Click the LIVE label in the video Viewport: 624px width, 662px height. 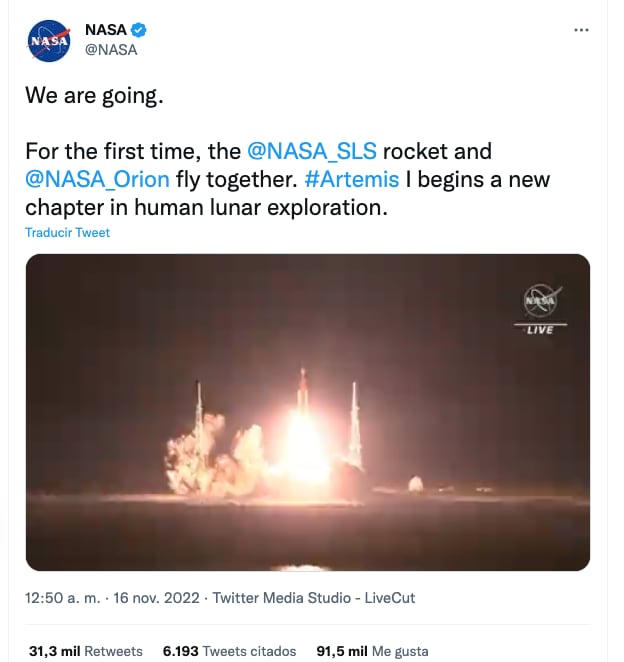coord(540,329)
